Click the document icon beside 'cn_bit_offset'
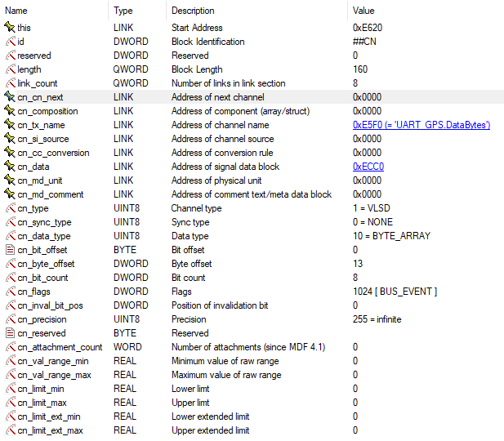The height and width of the screenshot is (441, 504). point(11,250)
